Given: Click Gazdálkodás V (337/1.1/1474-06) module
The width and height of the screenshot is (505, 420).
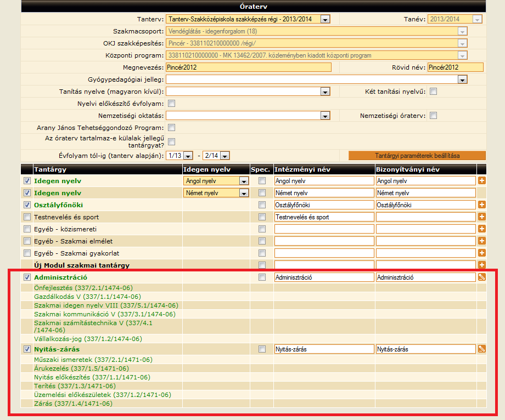Looking at the screenshot, I should click(88, 297).
